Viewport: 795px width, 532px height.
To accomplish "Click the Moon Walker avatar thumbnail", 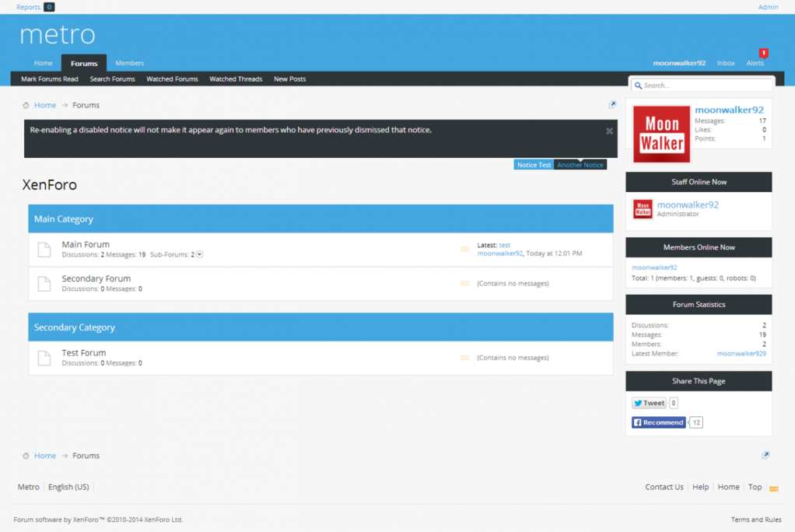I will click(661, 134).
